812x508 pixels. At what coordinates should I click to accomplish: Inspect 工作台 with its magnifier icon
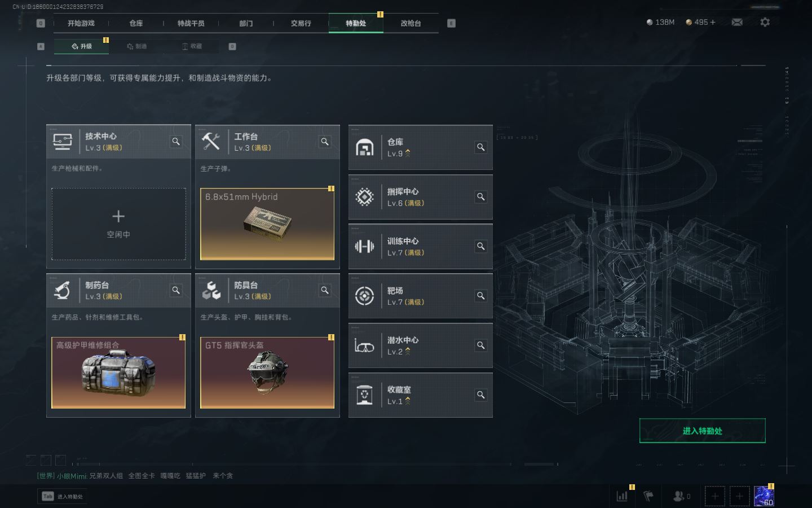[x=325, y=142]
